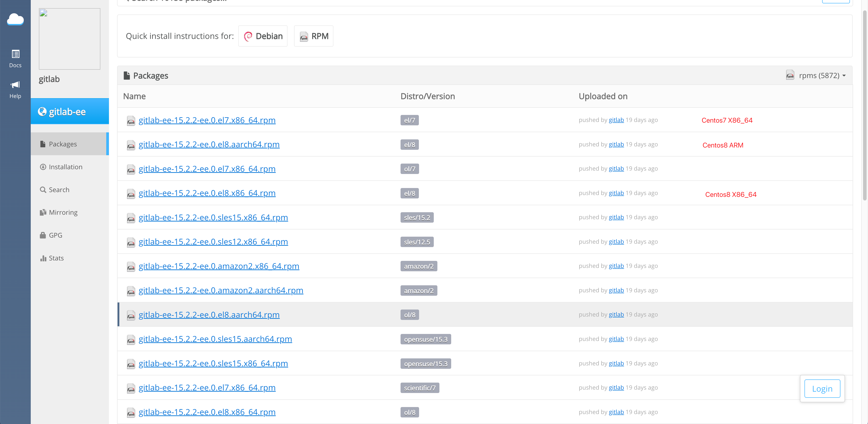Image resolution: width=868 pixels, height=424 pixels.
Task: Click the rpm icon in RPM button
Action: click(x=304, y=36)
